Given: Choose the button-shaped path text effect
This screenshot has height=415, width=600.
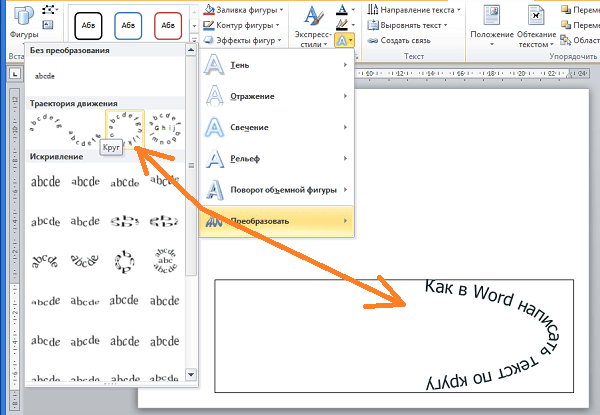Looking at the screenshot, I should [165, 129].
